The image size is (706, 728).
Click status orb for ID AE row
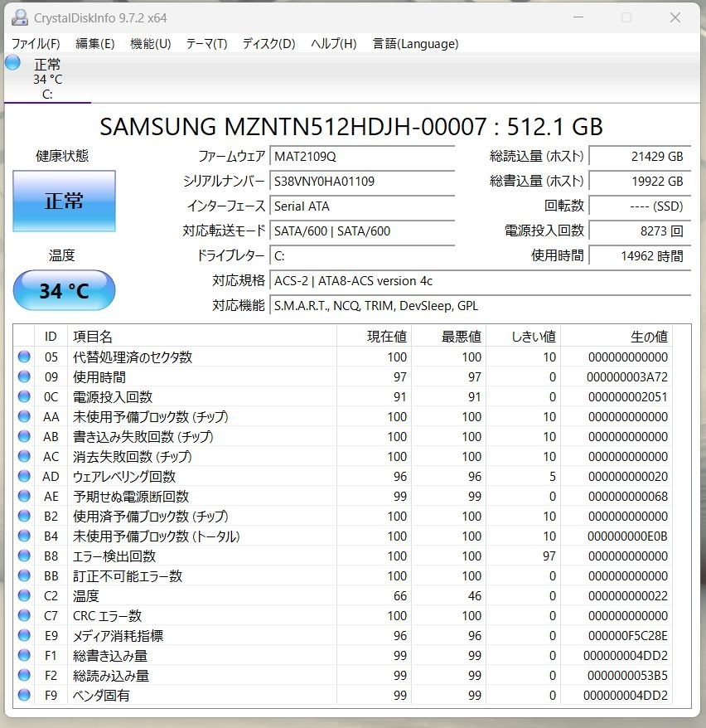pyautogui.click(x=24, y=497)
